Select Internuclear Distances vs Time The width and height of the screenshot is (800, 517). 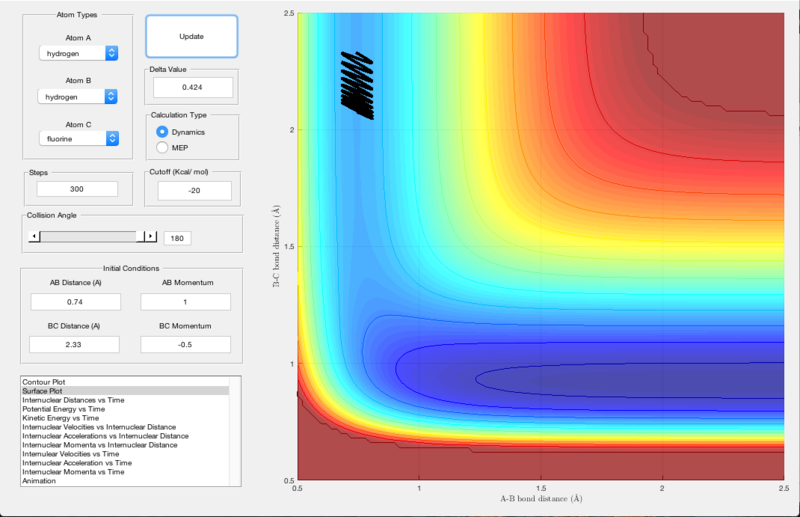click(x=73, y=400)
